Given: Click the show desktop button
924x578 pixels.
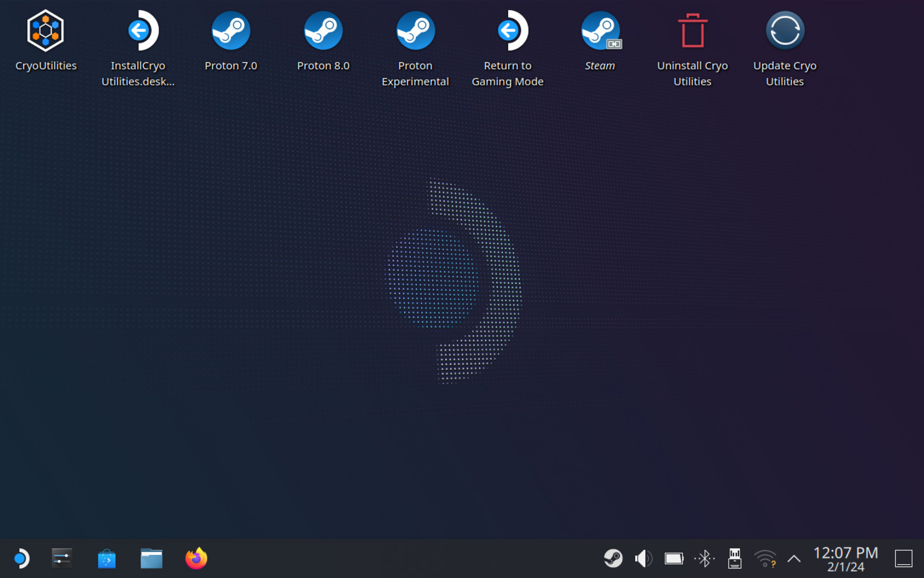Looking at the screenshot, I should coord(904,559).
